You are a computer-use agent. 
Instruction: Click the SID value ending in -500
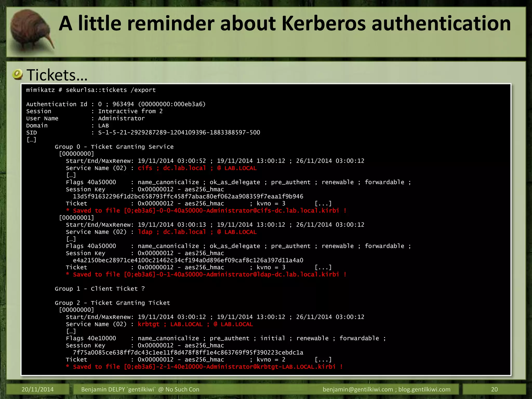click(179, 132)
